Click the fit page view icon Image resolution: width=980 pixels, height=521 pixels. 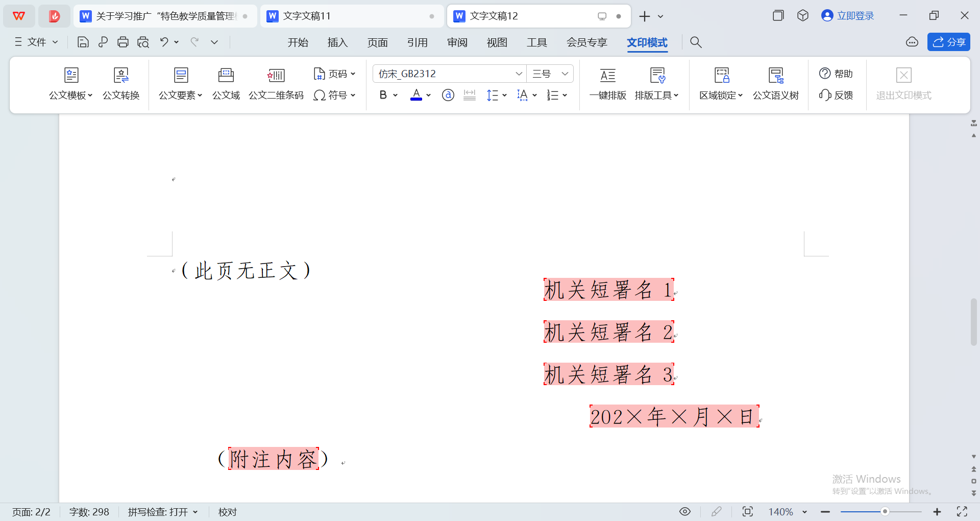coord(748,511)
